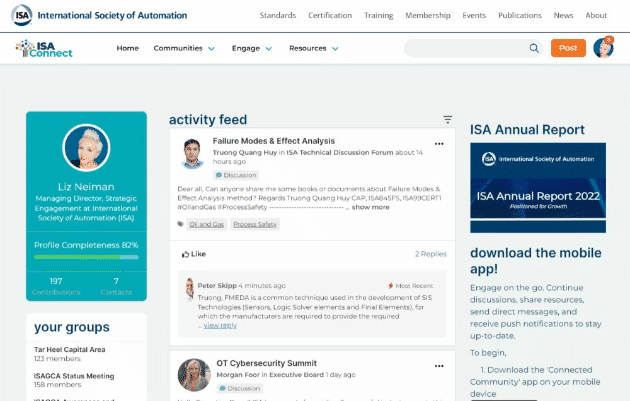This screenshot has width=630, height=401.
Task: Expand the Communities dropdown
Action: [x=184, y=48]
